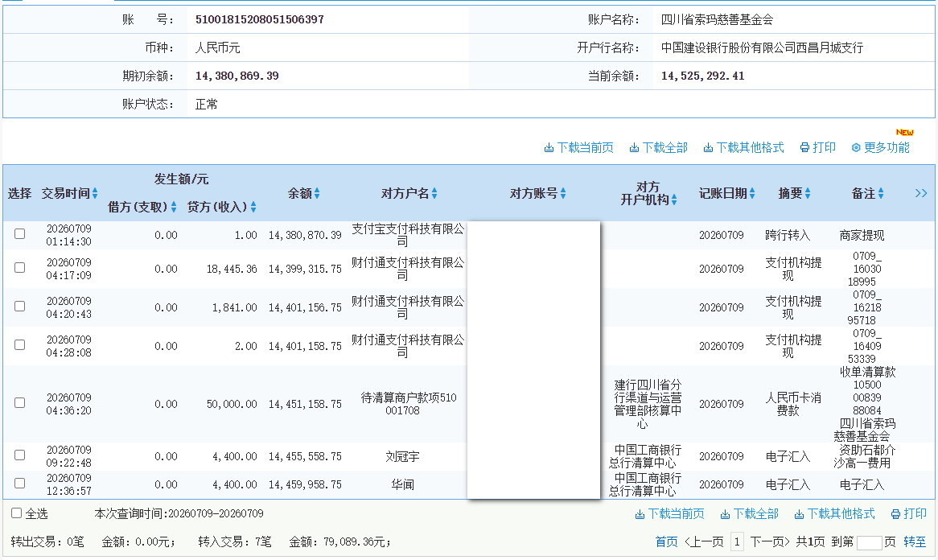938x560 pixels.
Task: Click top 下载当前页 download icon
Action: click(549, 148)
